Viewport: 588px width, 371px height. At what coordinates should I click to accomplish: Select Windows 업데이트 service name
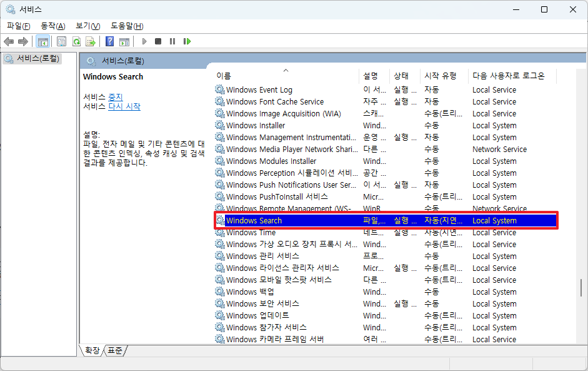[x=257, y=315]
